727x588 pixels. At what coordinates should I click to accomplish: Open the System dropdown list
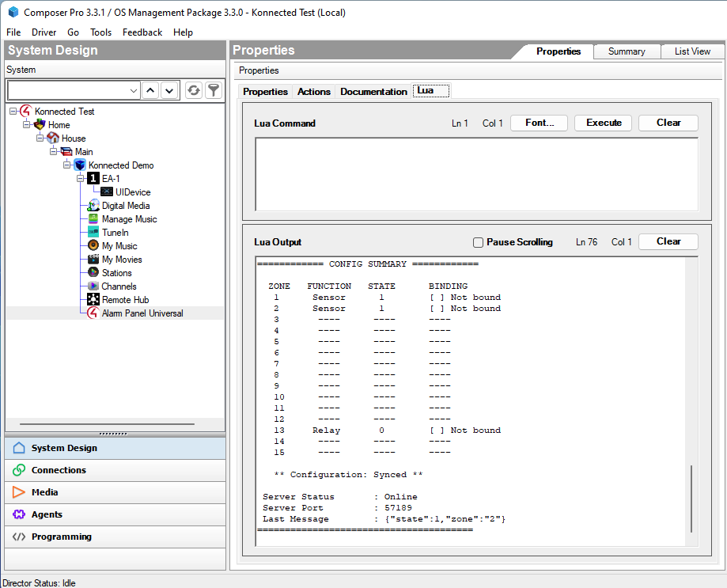[133, 90]
